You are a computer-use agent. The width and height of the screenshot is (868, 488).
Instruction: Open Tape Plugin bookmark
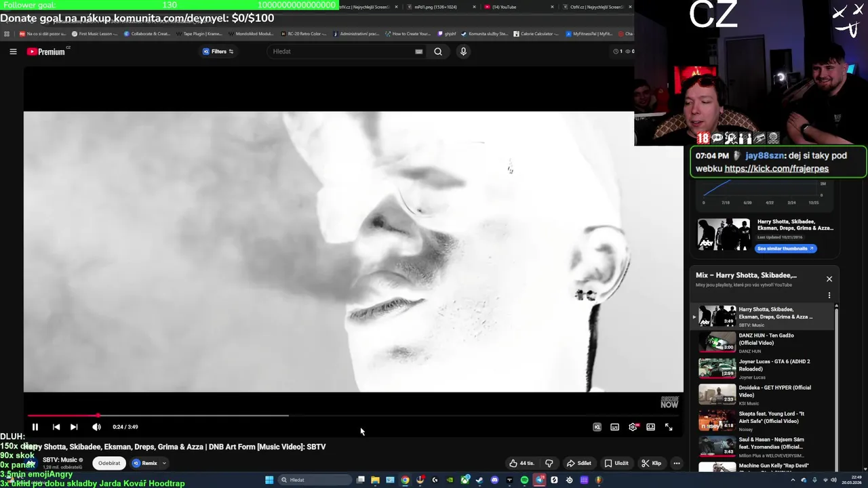pyautogui.click(x=199, y=34)
